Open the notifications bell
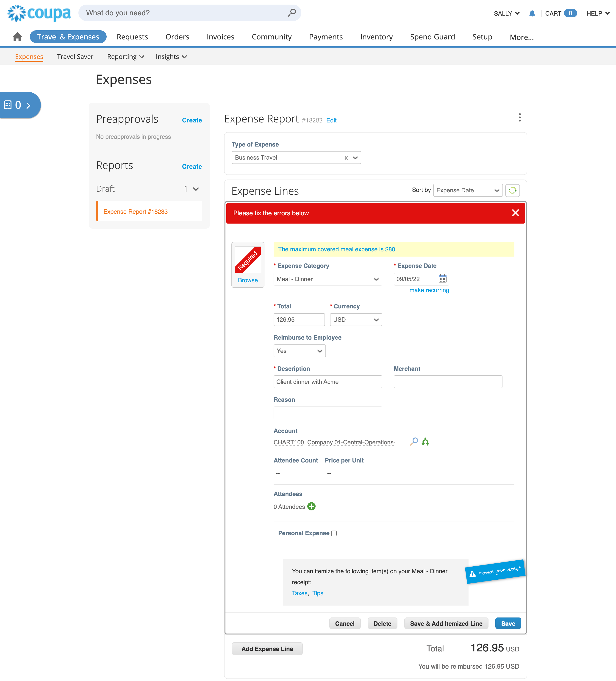Image resolution: width=616 pixels, height=681 pixels. (532, 13)
